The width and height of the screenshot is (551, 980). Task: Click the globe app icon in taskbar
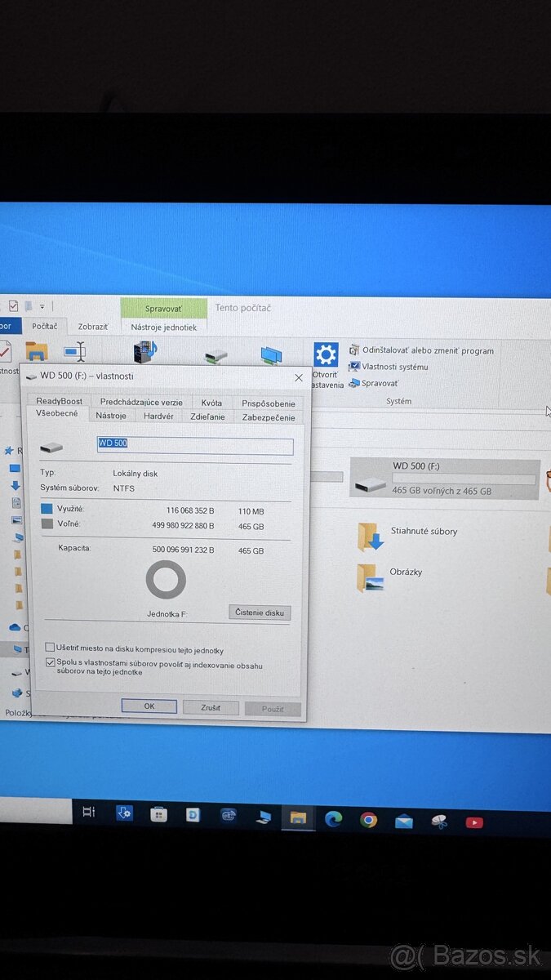[229, 815]
